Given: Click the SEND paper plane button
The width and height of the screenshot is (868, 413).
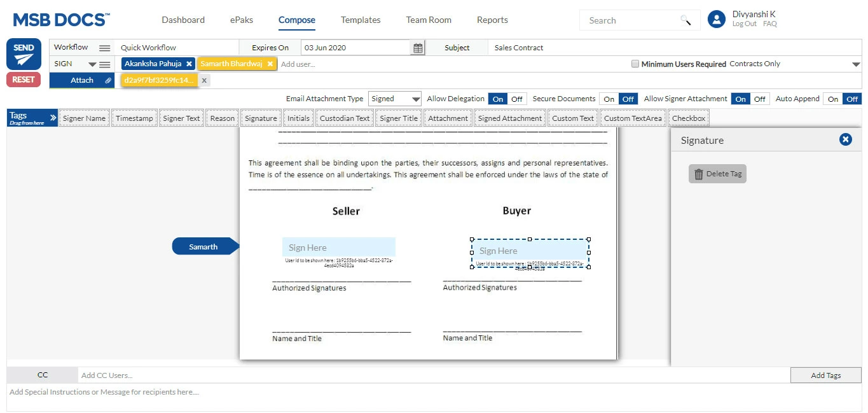Looking at the screenshot, I should point(24,54).
